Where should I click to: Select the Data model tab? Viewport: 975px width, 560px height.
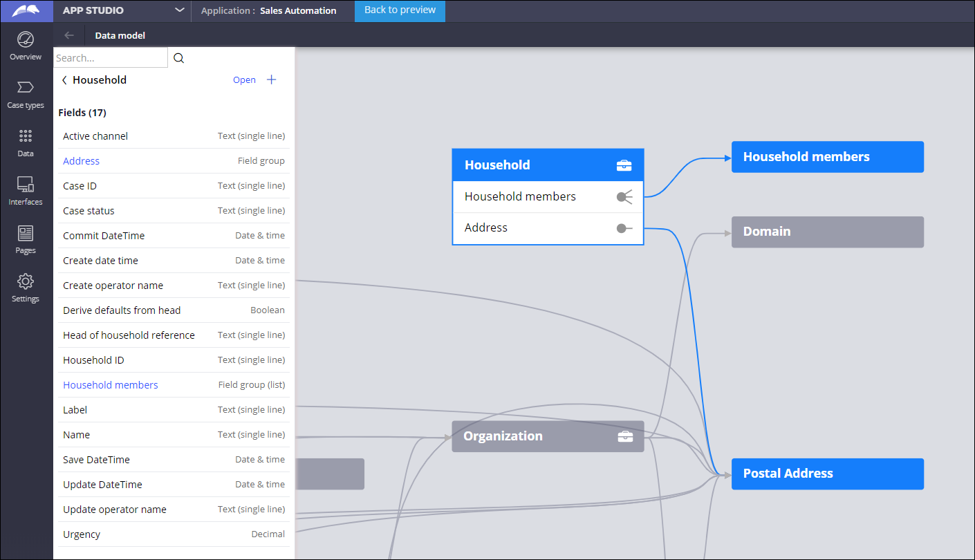(x=120, y=35)
